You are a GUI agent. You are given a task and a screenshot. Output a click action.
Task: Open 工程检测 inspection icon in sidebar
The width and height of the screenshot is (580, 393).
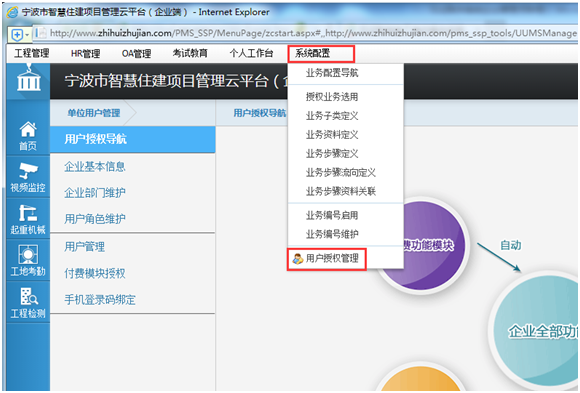click(x=28, y=303)
